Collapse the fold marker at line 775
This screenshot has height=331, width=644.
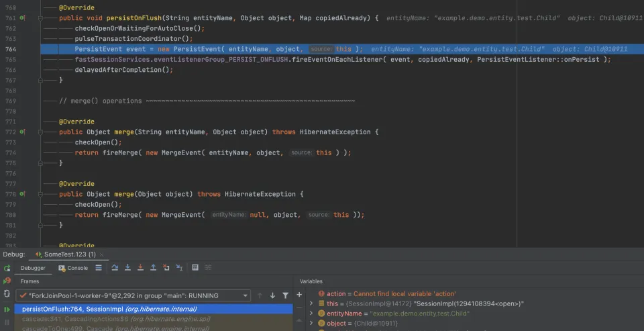[x=40, y=163]
